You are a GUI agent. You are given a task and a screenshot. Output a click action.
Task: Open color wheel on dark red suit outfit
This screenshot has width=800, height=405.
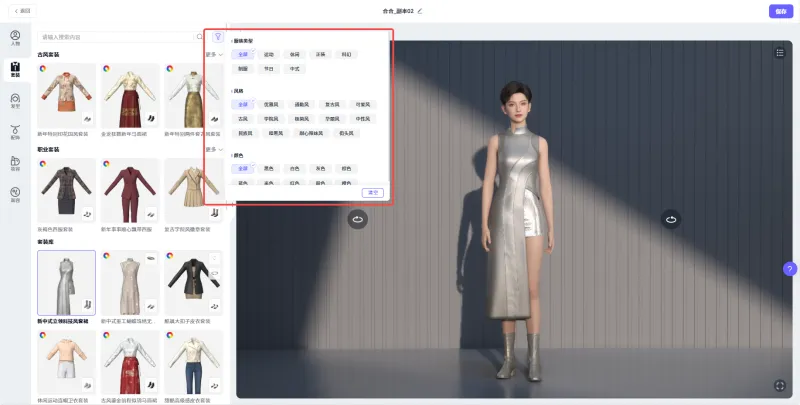pyautogui.click(x=106, y=164)
